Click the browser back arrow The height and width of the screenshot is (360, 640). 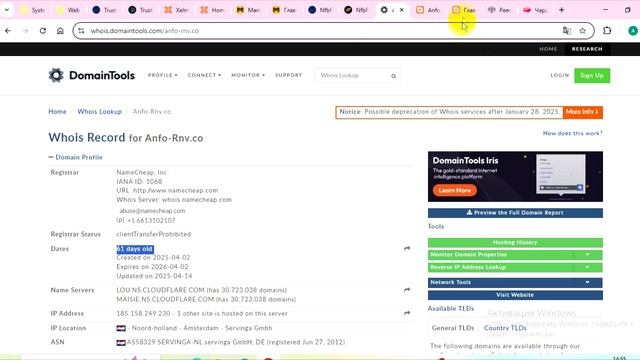8,31
